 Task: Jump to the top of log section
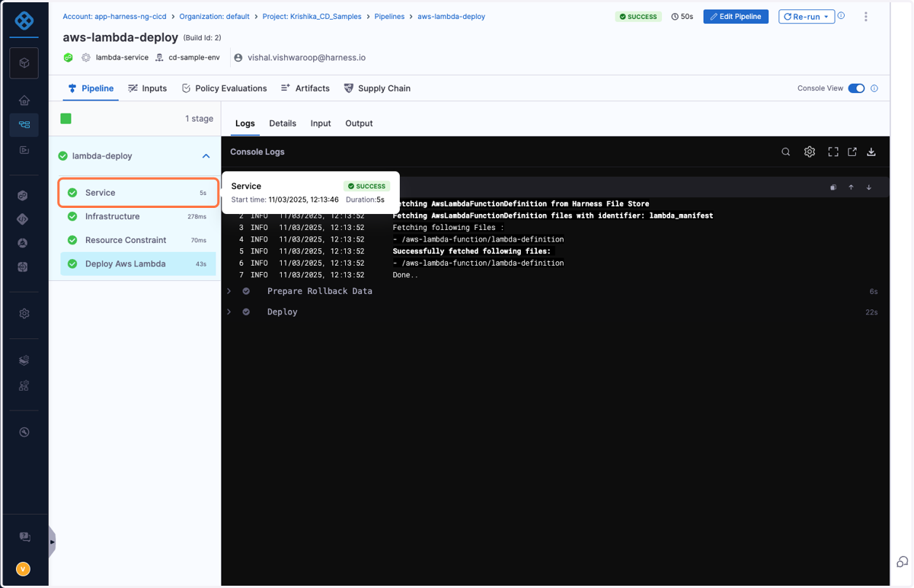coord(852,187)
